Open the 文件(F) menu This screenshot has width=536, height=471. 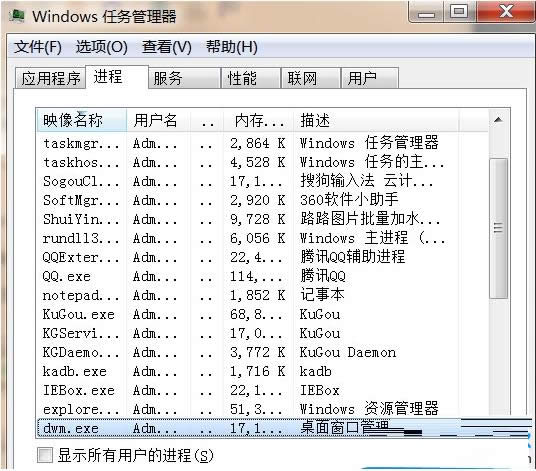38,47
